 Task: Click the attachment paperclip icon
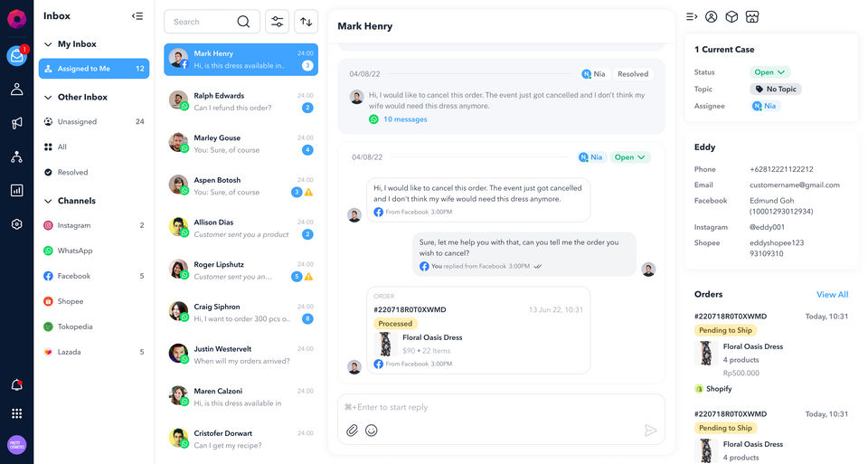[352, 431]
